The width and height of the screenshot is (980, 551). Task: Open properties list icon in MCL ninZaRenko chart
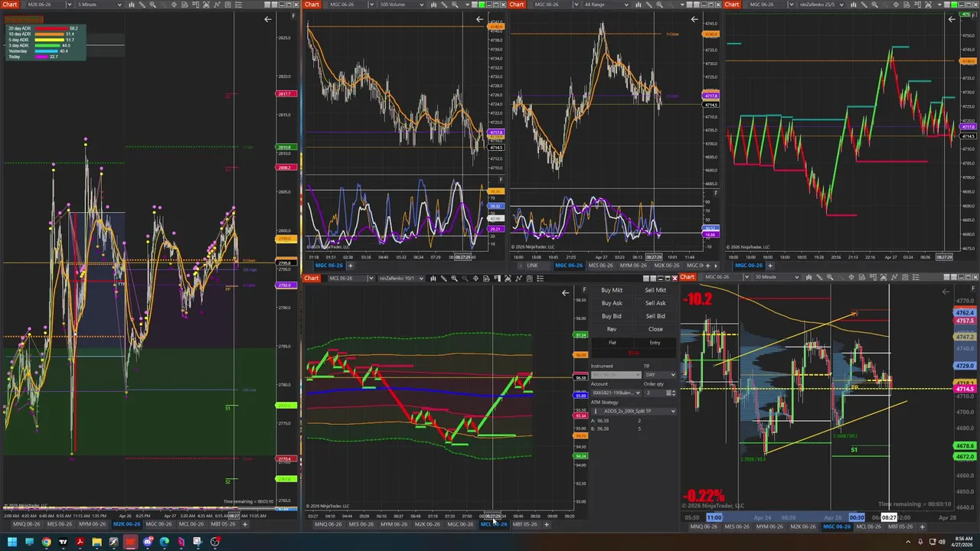click(x=540, y=278)
